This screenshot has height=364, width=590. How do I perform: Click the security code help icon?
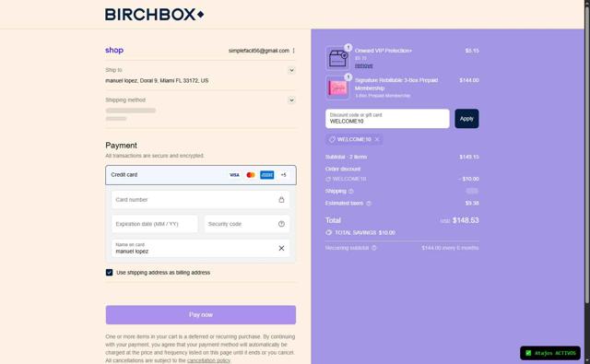[281, 224]
